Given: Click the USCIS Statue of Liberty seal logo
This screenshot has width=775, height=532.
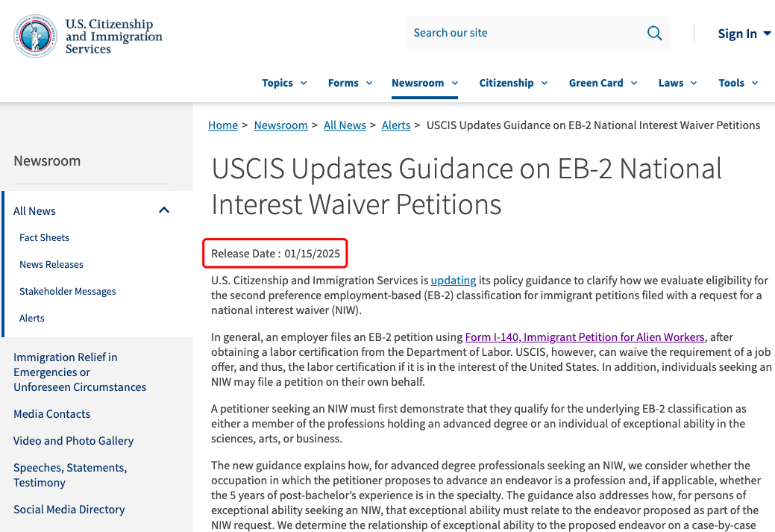Looking at the screenshot, I should (x=35, y=36).
